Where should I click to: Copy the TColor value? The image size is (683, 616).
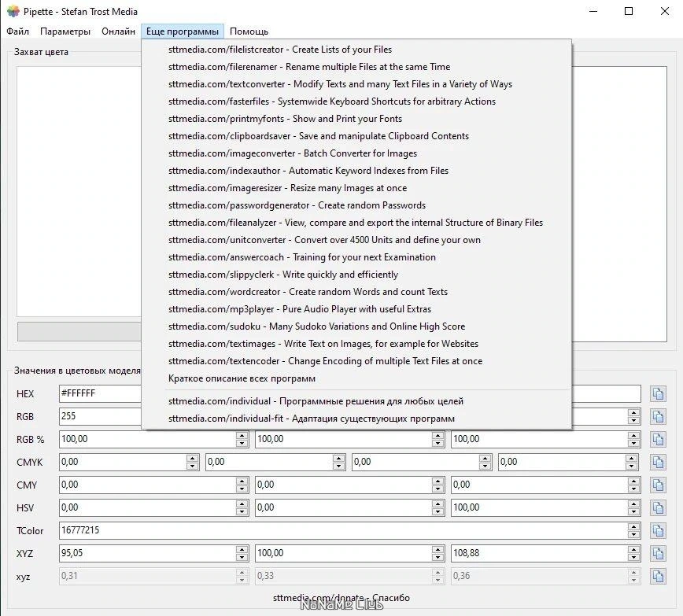(658, 530)
